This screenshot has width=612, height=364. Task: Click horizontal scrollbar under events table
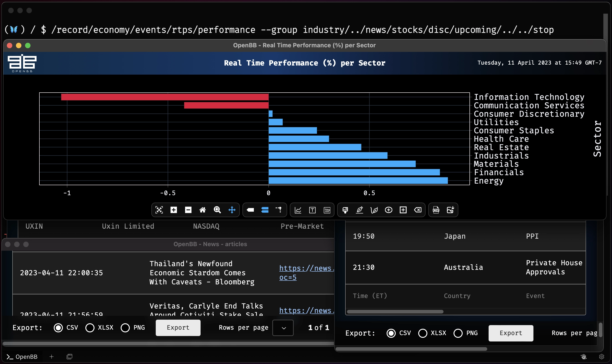tap(395, 311)
